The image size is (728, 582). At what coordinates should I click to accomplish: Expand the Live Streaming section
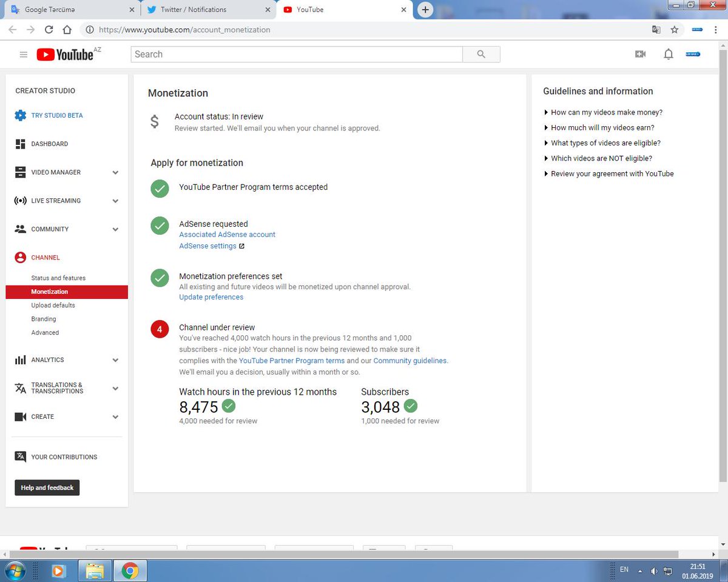click(115, 201)
